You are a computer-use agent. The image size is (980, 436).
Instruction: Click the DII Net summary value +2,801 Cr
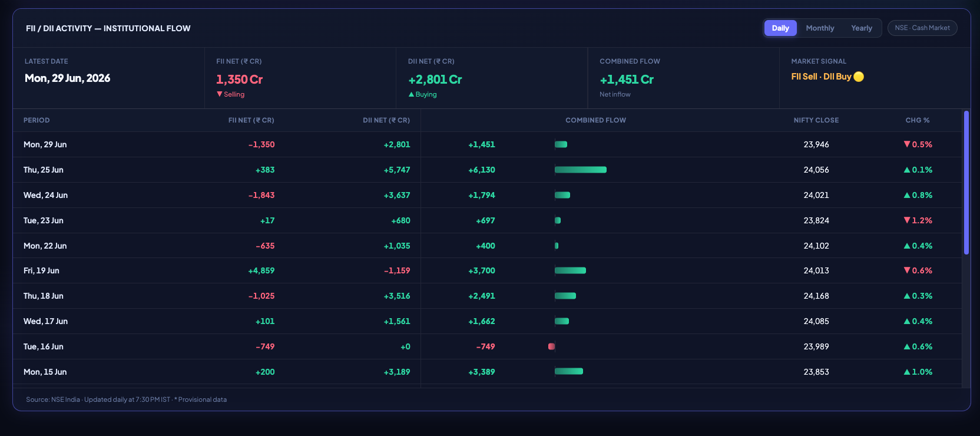tap(435, 79)
